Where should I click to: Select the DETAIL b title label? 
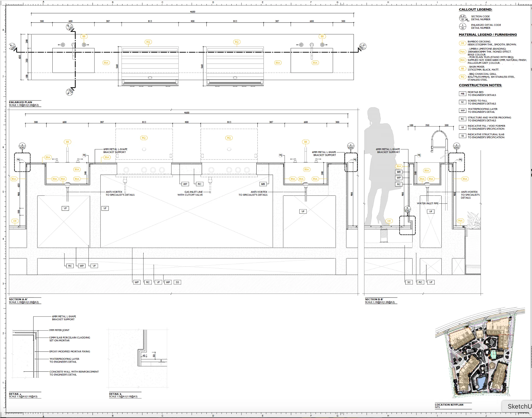click(115, 394)
